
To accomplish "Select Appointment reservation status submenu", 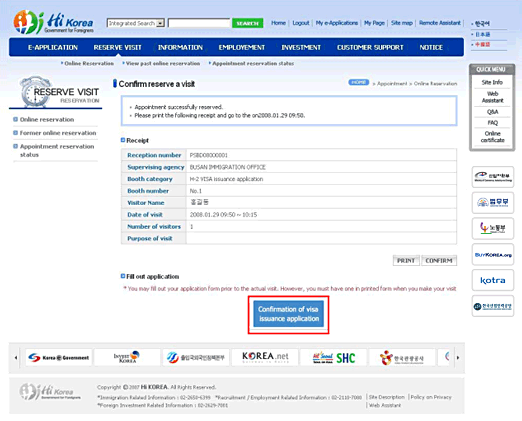I will pyautogui.click(x=253, y=63).
